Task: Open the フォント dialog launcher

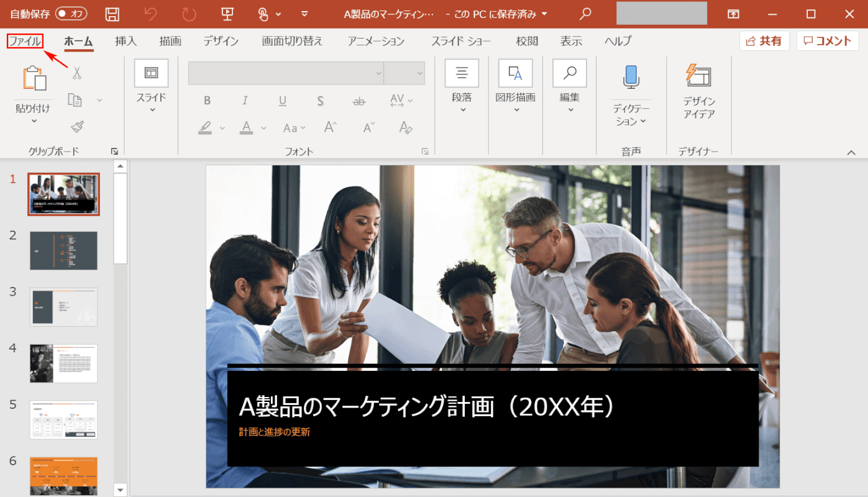Action: click(x=425, y=151)
